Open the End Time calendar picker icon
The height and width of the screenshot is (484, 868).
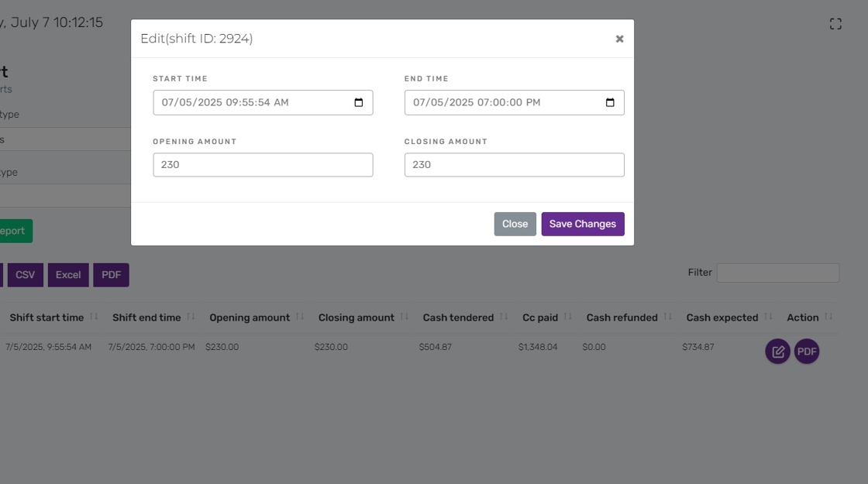click(610, 102)
